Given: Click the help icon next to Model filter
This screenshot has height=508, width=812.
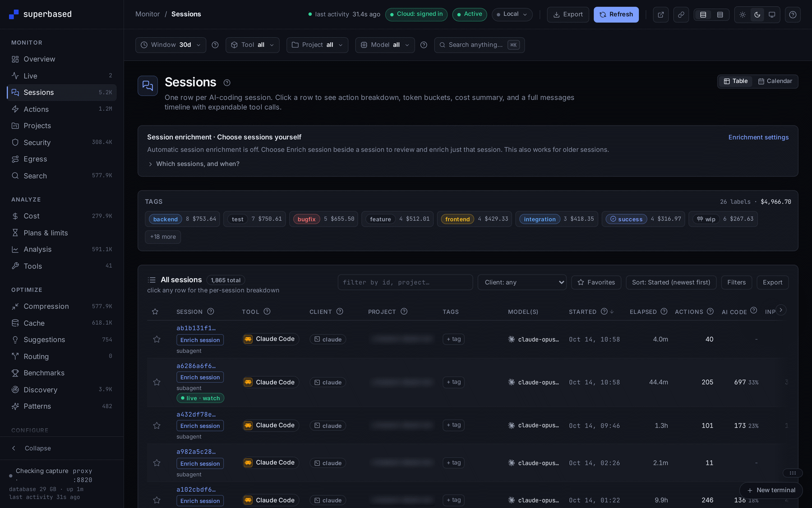Looking at the screenshot, I should (424, 45).
